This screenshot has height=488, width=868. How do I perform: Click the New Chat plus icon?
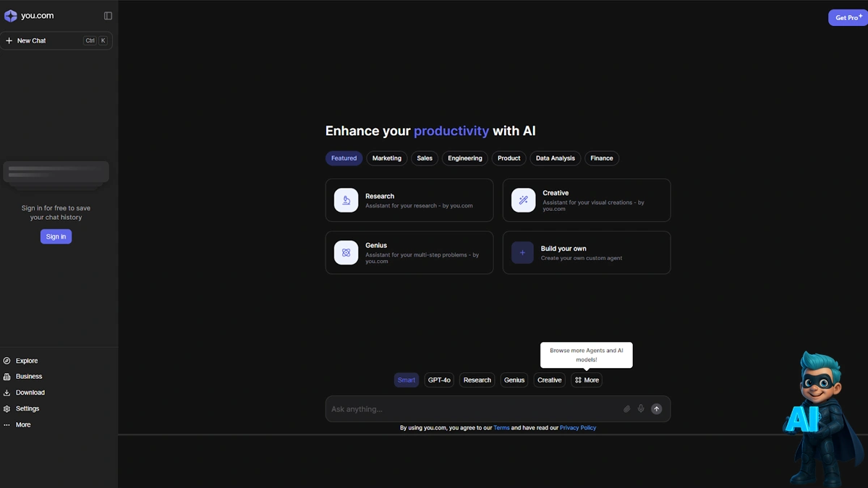(x=9, y=41)
